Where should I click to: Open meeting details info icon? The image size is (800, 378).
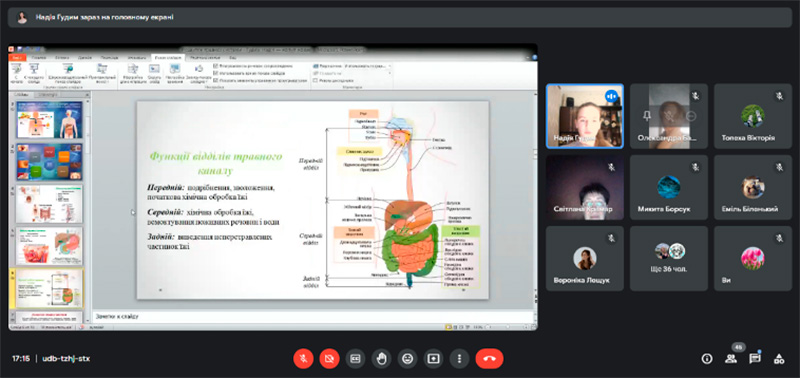click(707, 359)
